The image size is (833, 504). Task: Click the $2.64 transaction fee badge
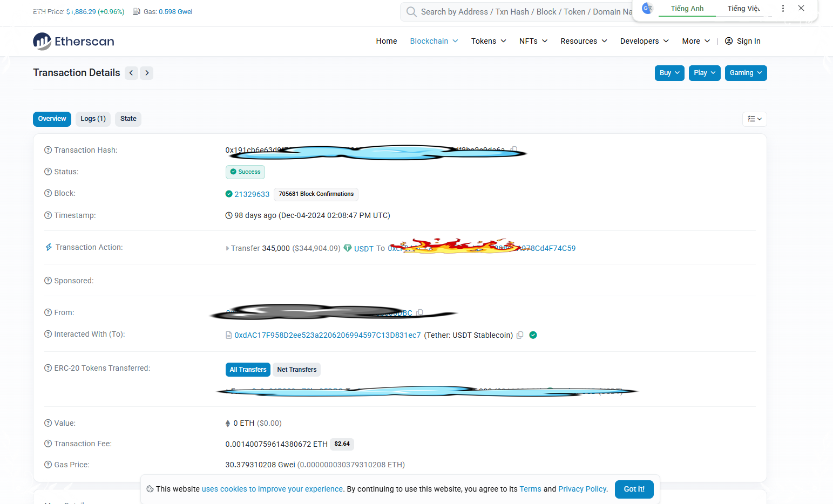342,444
